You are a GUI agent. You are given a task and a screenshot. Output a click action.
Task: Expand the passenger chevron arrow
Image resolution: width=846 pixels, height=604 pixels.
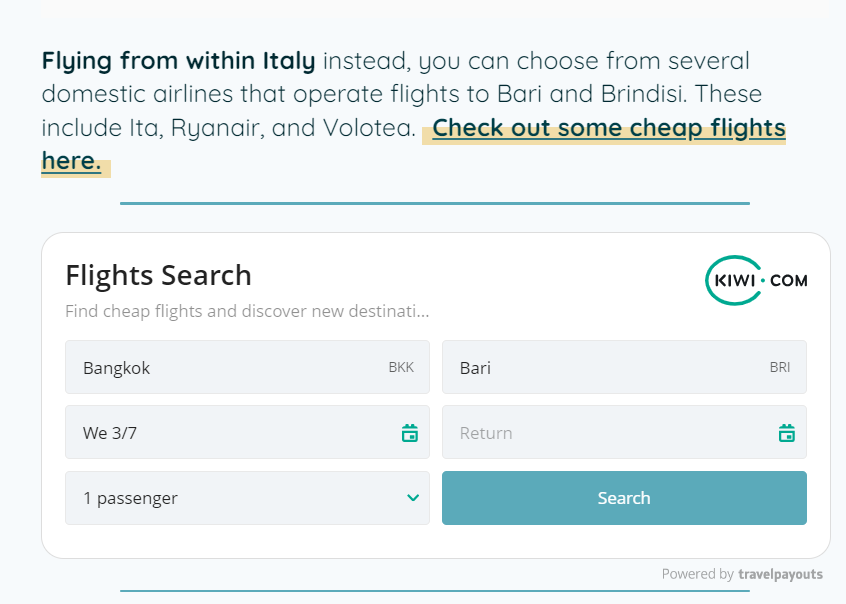pos(413,498)
